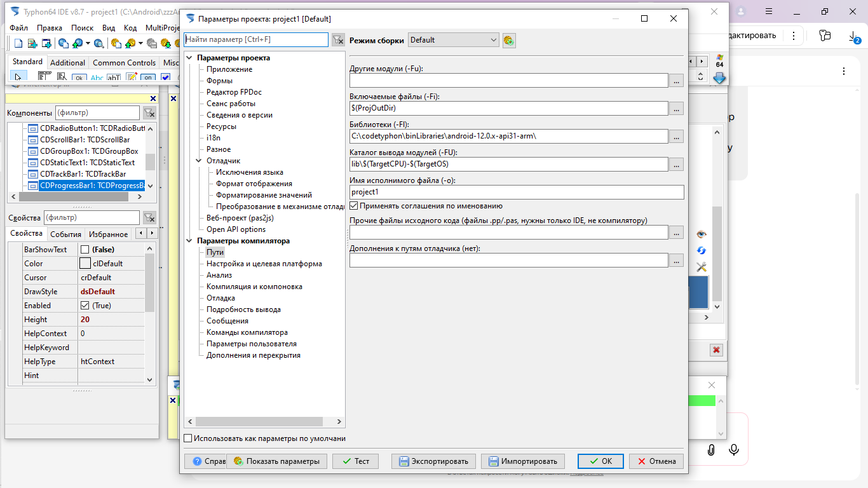The image size is (868, 488).
Task: Collapse the Параметры проекта tree node
Action: click(189, 58)
